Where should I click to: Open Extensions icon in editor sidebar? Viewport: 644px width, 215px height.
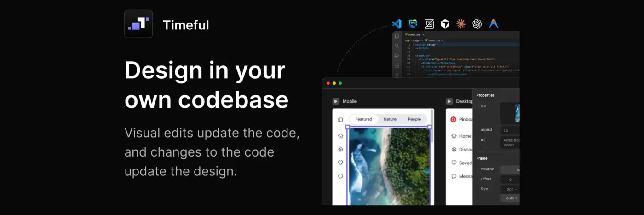pos(397,66)
